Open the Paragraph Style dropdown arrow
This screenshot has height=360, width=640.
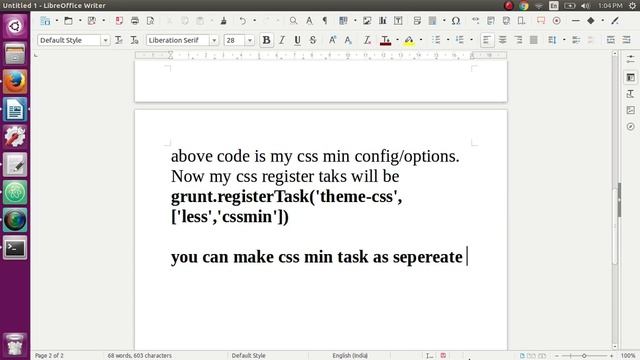105,40
